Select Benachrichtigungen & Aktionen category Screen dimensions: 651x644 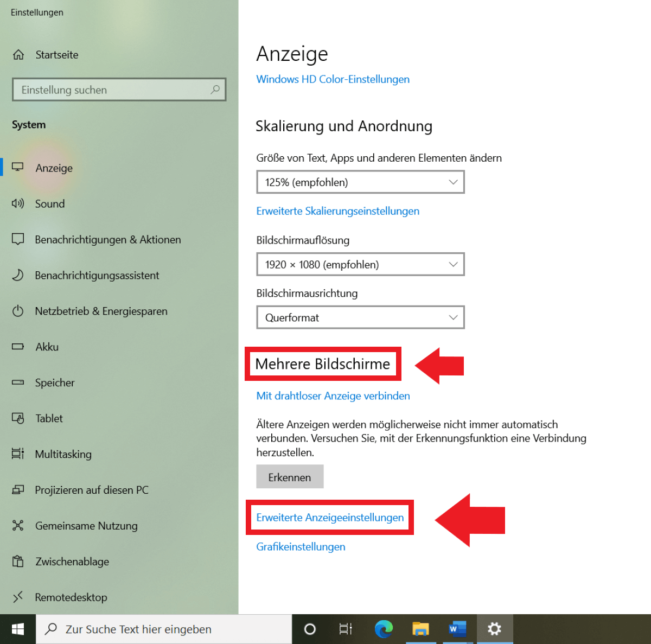coord(108,239)
